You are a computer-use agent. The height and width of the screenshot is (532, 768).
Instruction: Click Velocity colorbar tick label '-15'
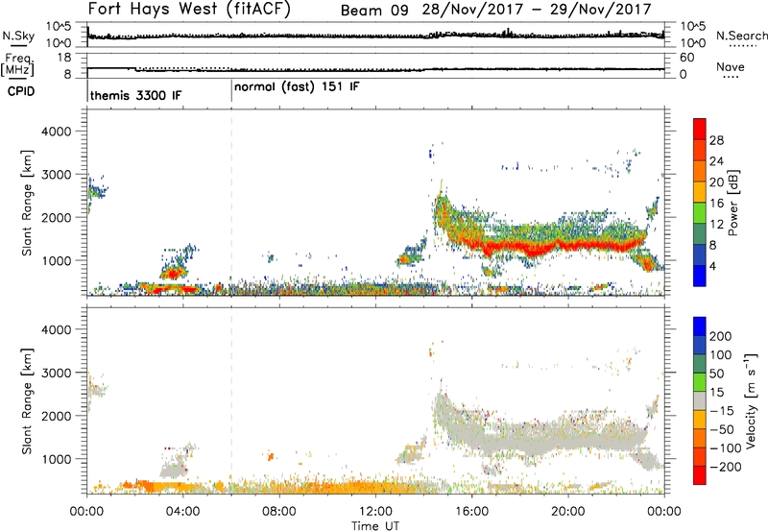[x=721, y=410]
